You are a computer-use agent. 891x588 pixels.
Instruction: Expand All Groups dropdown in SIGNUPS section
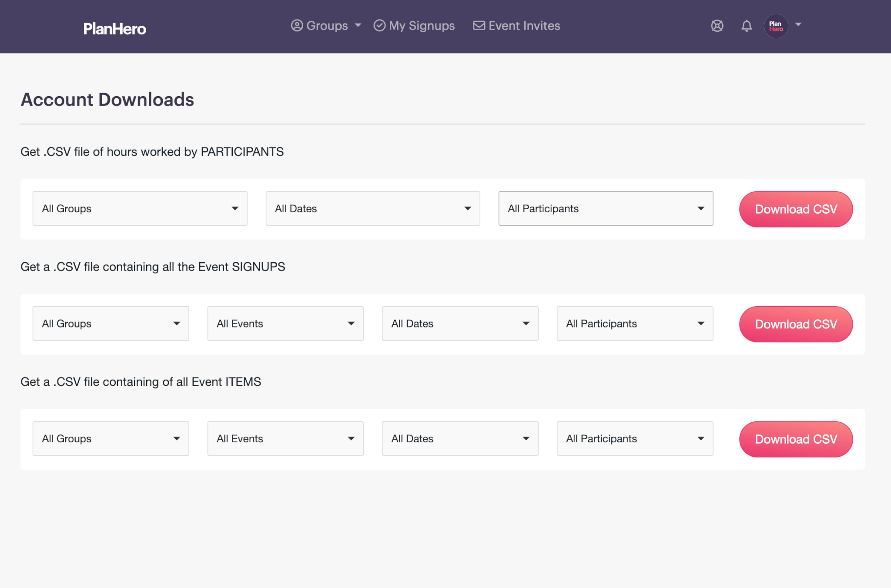pyautogui.click(x=111, y=324)
